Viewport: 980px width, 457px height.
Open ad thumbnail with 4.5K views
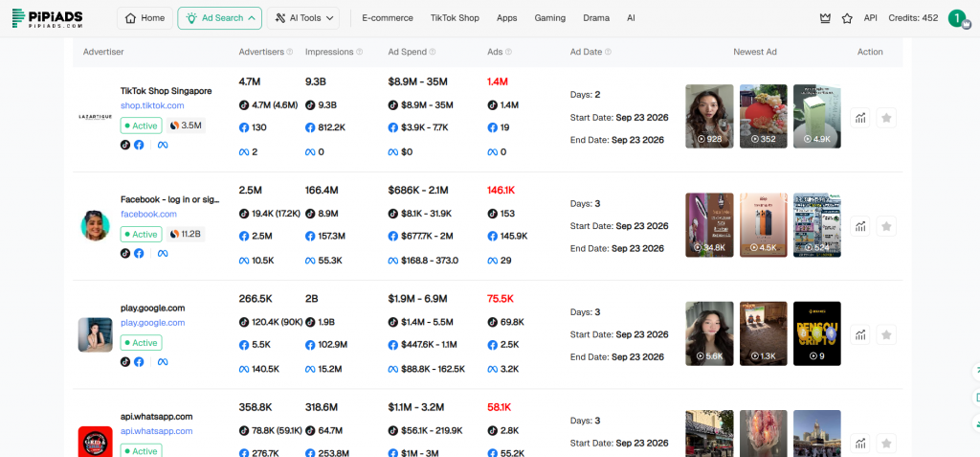point(763,225)
